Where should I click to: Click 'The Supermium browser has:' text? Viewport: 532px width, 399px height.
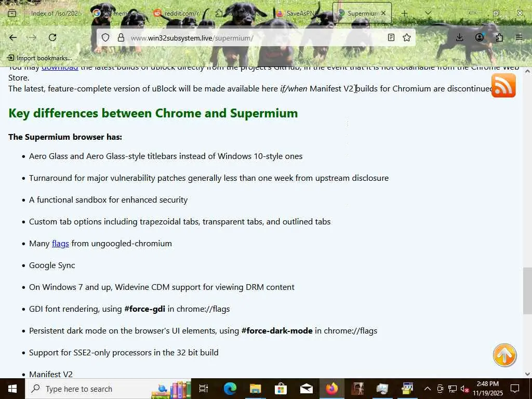coord(65,137)
